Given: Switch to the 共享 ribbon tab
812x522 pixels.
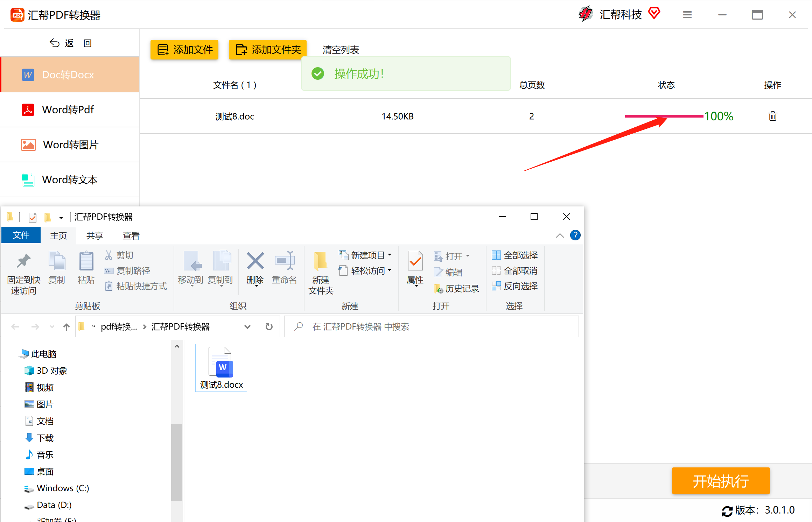Looking at the screenshot, I should 94,235.
